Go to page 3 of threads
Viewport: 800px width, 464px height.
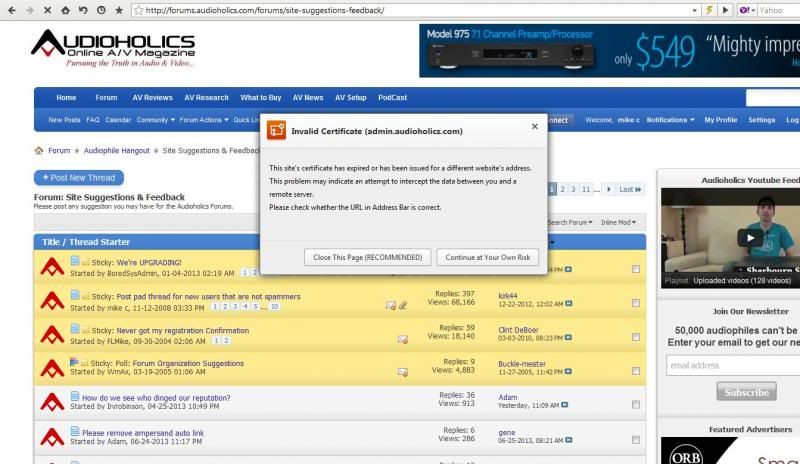point(573,189)
